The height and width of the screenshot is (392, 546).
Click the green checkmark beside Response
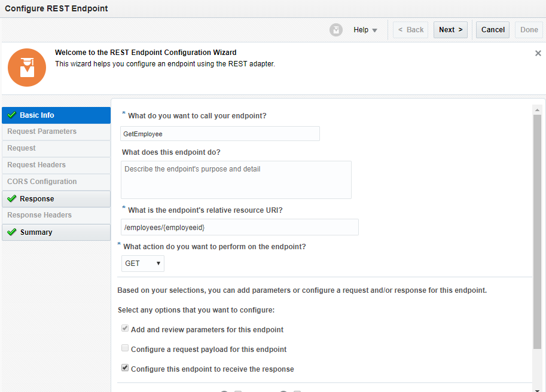click(x=12, y=199)
